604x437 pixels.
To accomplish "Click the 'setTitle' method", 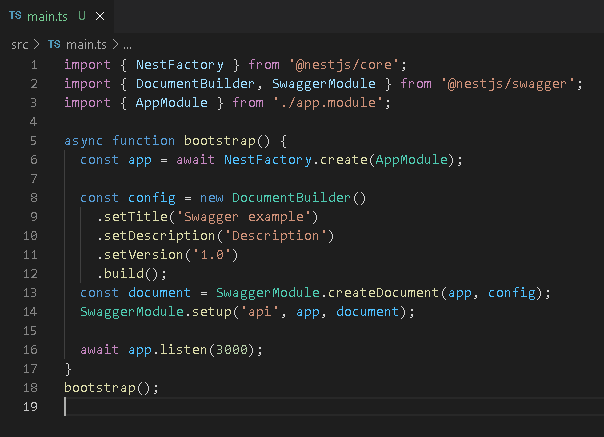I will tap(136, 217).
